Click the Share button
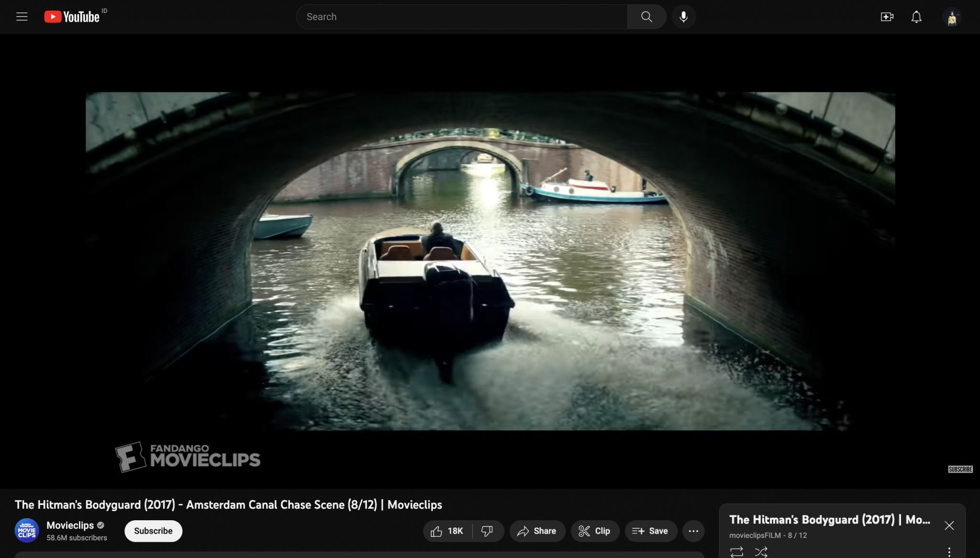 [537, 531]
